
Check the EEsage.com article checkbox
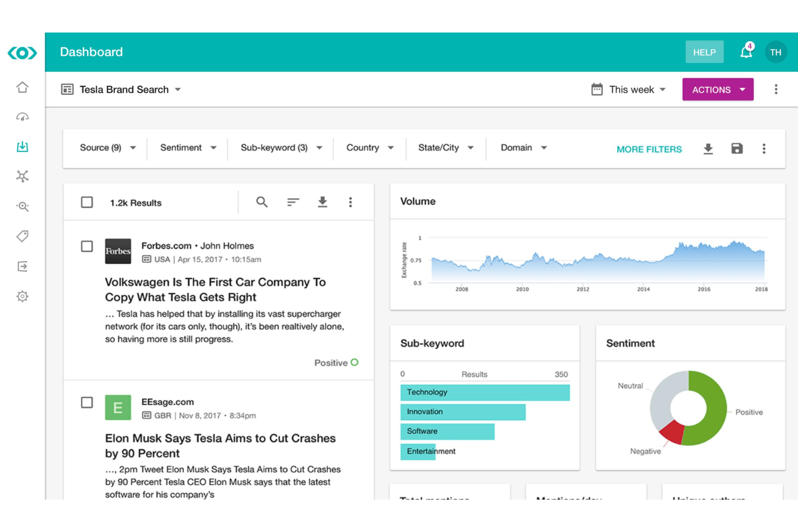tap(87, 403)
